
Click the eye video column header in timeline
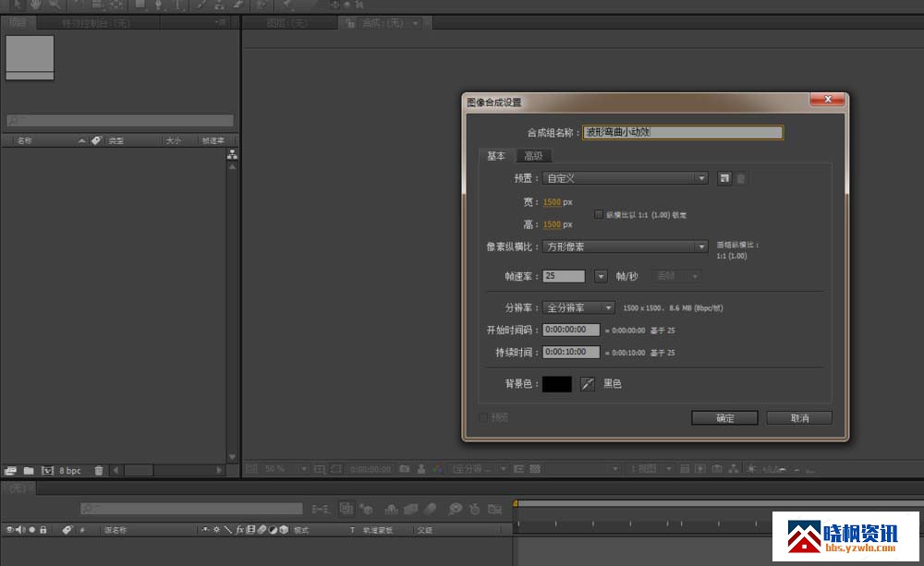(x=9, y=529)
